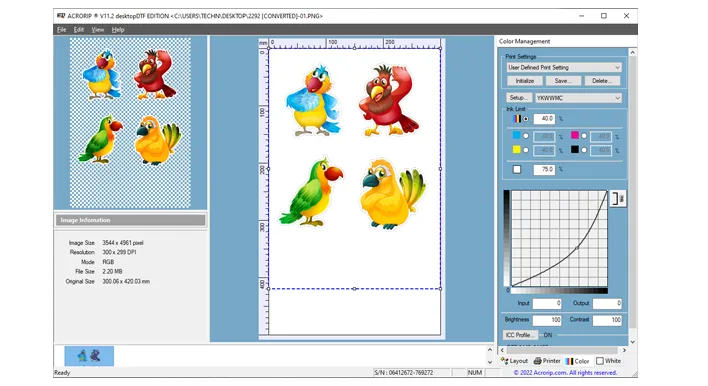Click the curve reset icon beside the graph
The width and height of the screenshot is (708, 386).
click(x=618, y=198)
